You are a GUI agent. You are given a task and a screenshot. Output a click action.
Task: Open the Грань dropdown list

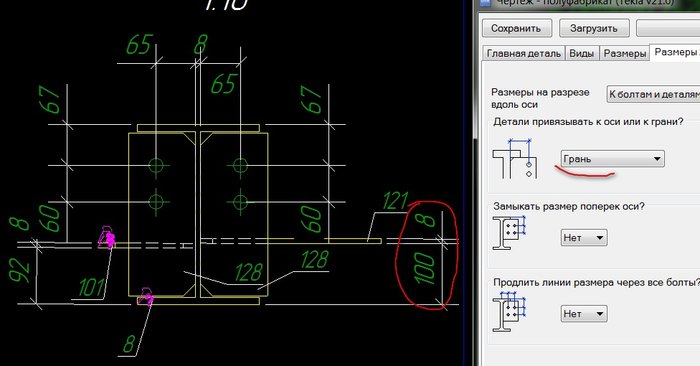[612, 159]
